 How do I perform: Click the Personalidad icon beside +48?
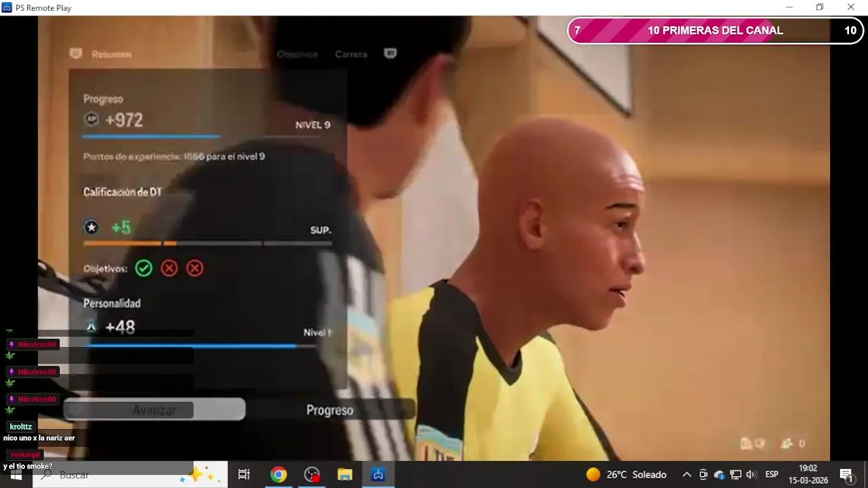(92, 326)
